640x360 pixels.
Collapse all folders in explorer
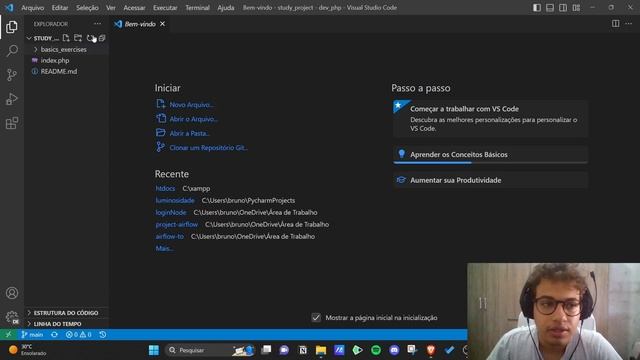pos(102,38)
